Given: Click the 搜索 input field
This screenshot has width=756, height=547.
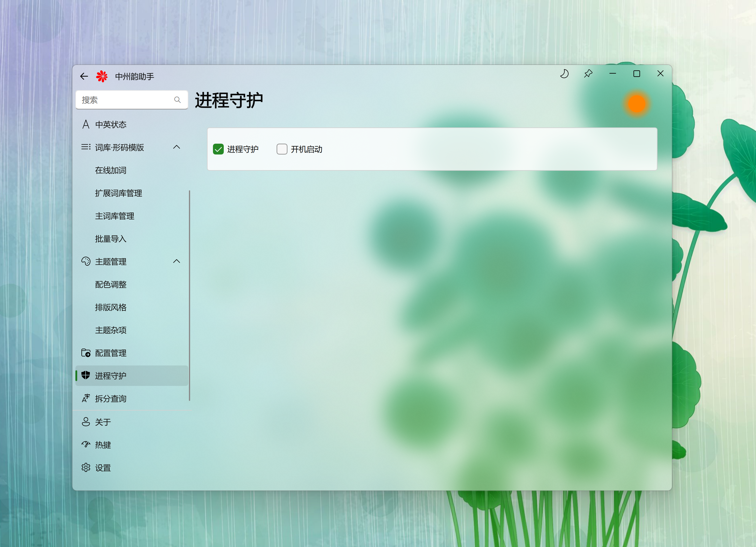Looking at the screenshot, I should [x=125, y=100].
